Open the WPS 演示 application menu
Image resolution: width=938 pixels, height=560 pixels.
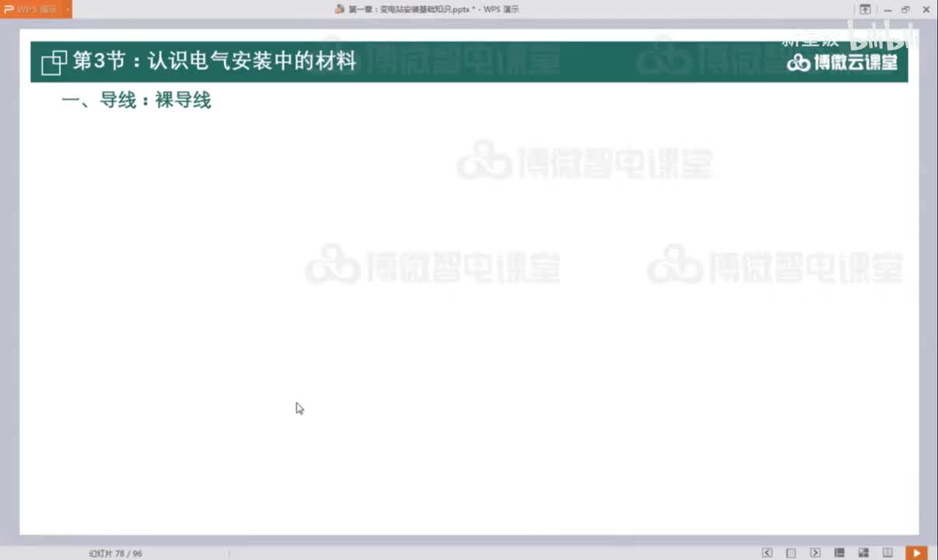tap(31, 9)
